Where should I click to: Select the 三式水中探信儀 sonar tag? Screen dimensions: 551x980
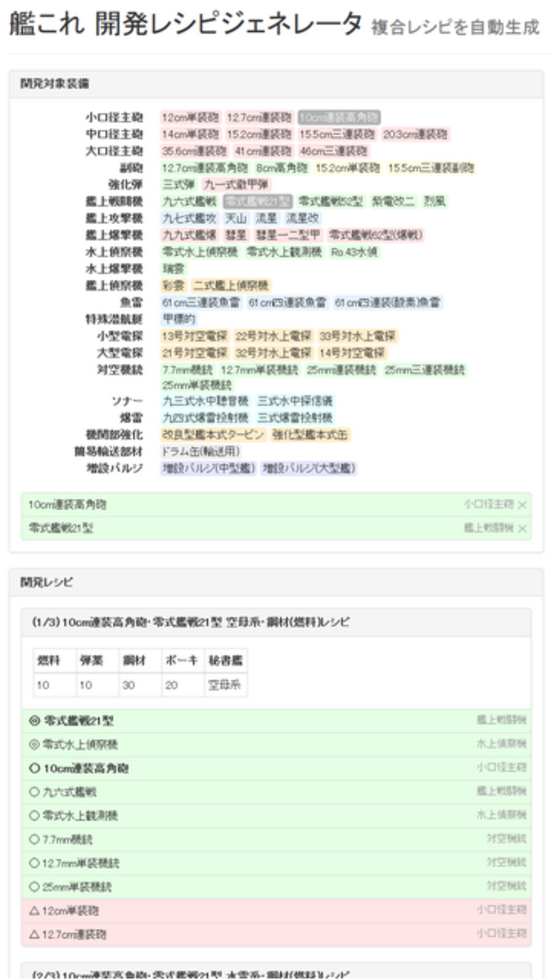[295, 401]
